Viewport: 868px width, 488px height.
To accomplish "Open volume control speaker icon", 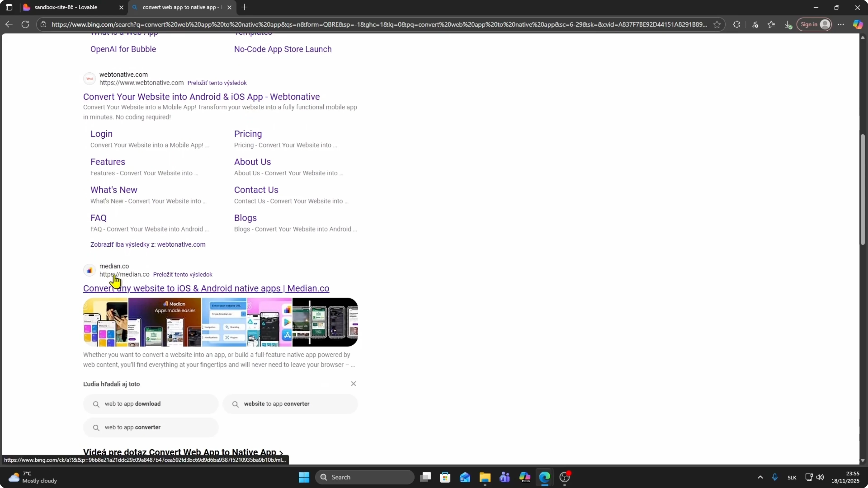I will [x=820, y=477].
